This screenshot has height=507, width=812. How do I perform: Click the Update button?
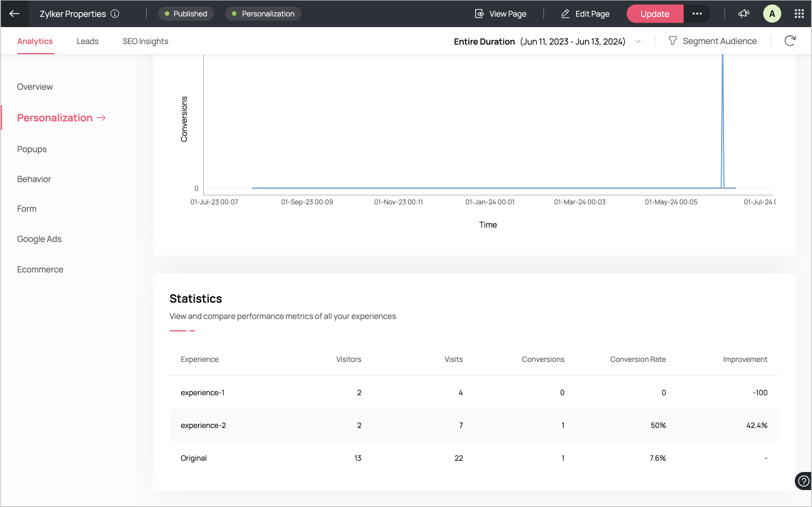tap(655, 14)
